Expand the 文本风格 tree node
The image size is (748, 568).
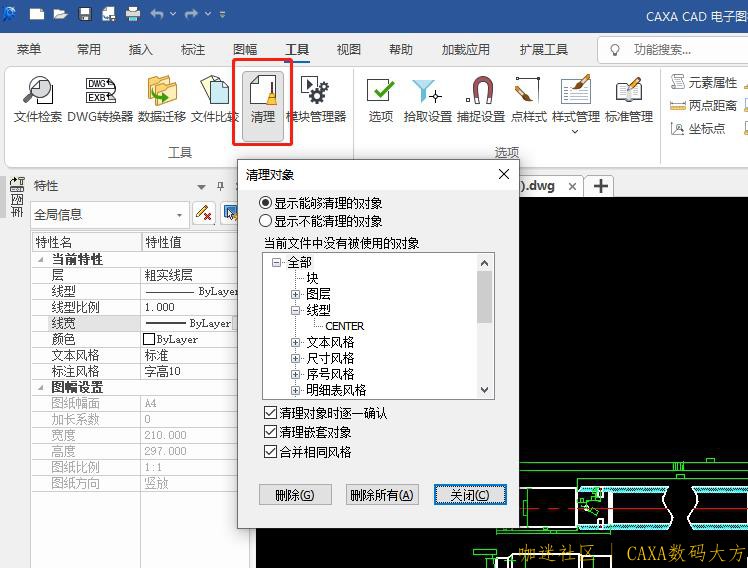pos(295,342)
